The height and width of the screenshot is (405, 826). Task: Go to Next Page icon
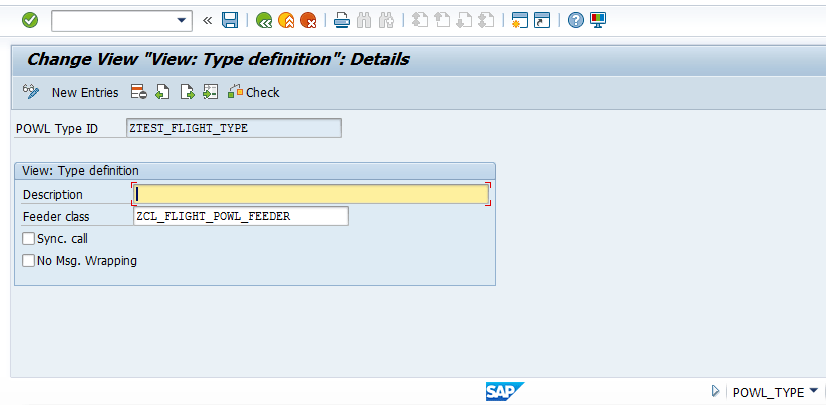point(464,21)
